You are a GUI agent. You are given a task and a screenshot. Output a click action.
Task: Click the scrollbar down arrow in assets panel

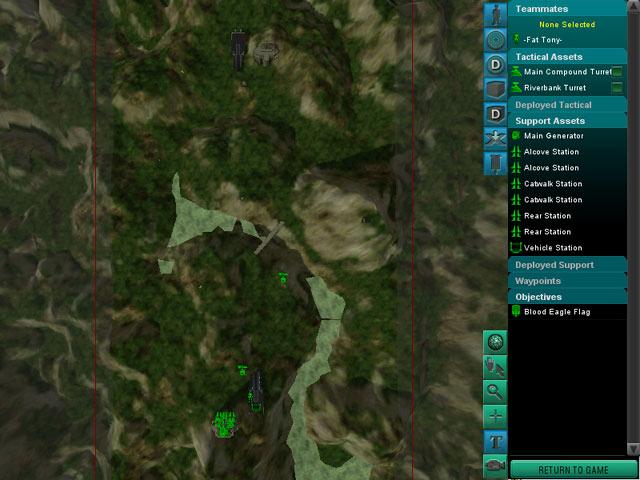(x=633, y=448)
